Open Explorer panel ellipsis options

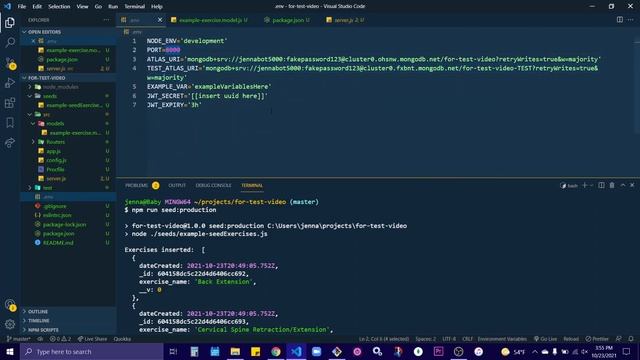107,20
